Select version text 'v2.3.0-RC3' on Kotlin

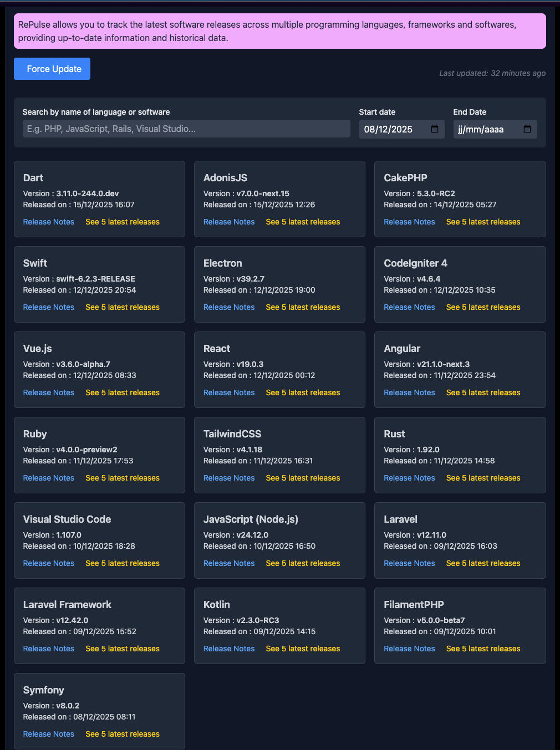pyautogui.click(x=258, y=620)
